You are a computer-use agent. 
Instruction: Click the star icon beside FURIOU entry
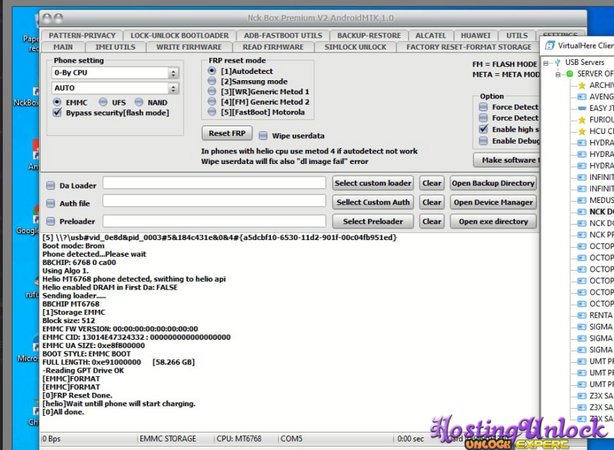(581, 120)
